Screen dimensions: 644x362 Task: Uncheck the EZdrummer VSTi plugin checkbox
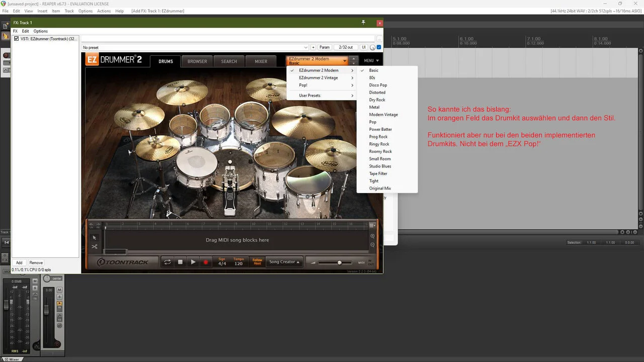tap(17, 39)
